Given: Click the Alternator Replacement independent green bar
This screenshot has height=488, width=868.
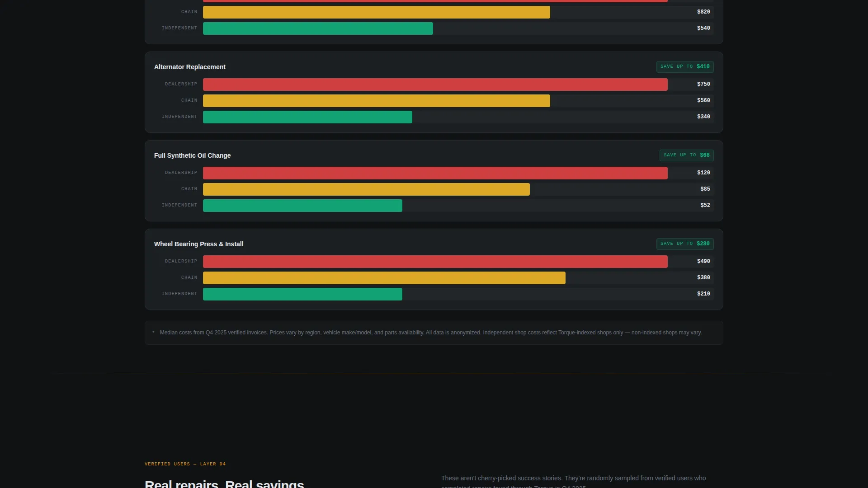Looking at the screenshot, I should coord(307,117).
